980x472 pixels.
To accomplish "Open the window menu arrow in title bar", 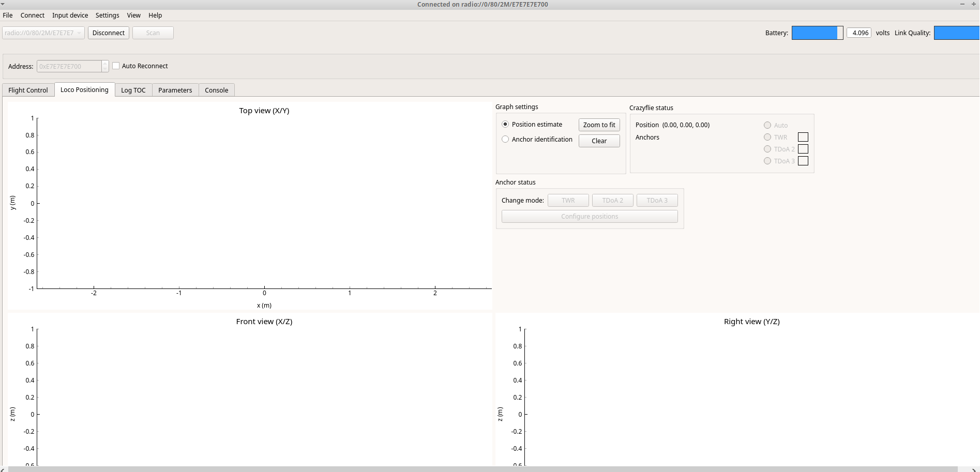I will click(3, 4).
